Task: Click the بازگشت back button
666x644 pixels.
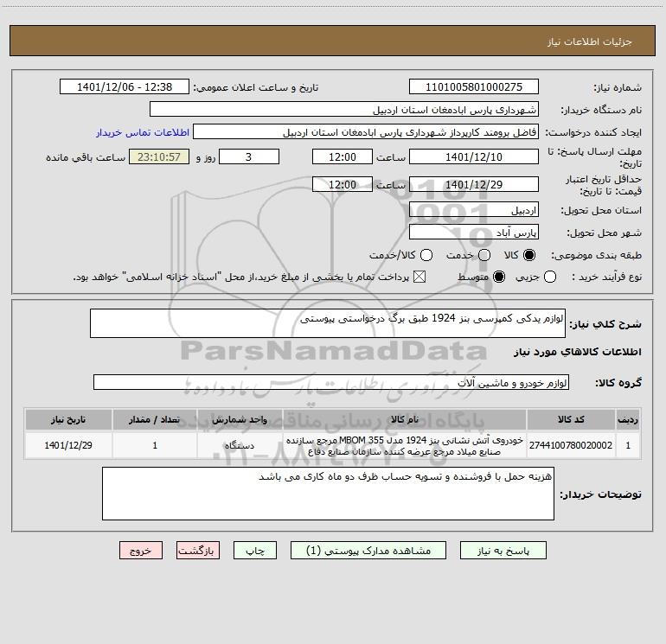Action: 198,551
